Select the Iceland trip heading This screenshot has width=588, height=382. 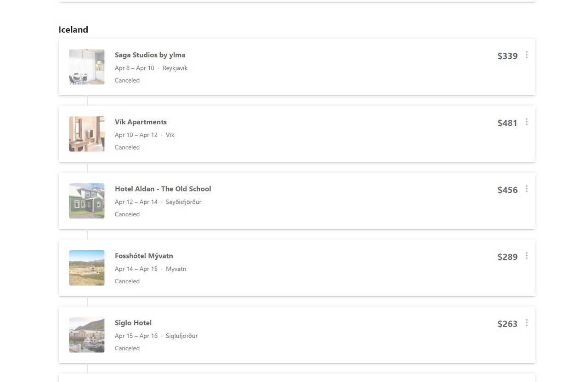[73, 29]
